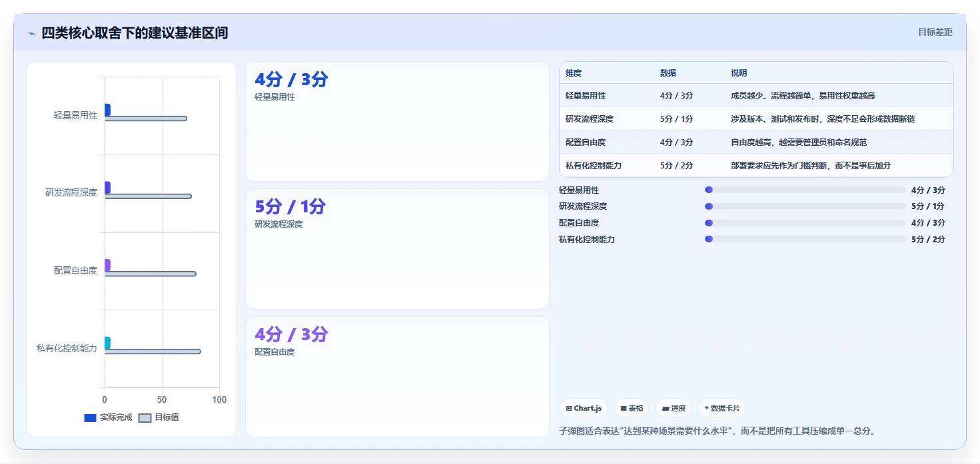Click the footnote starting with 子弹图适合表达
The height and width of the screenshot is (464, 980).
717,431
